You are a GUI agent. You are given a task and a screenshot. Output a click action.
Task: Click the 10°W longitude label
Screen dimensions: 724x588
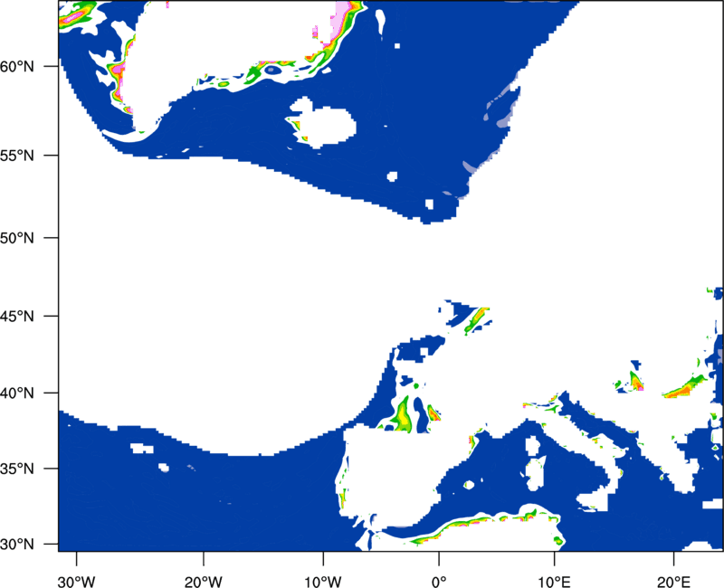coord(322,582)
